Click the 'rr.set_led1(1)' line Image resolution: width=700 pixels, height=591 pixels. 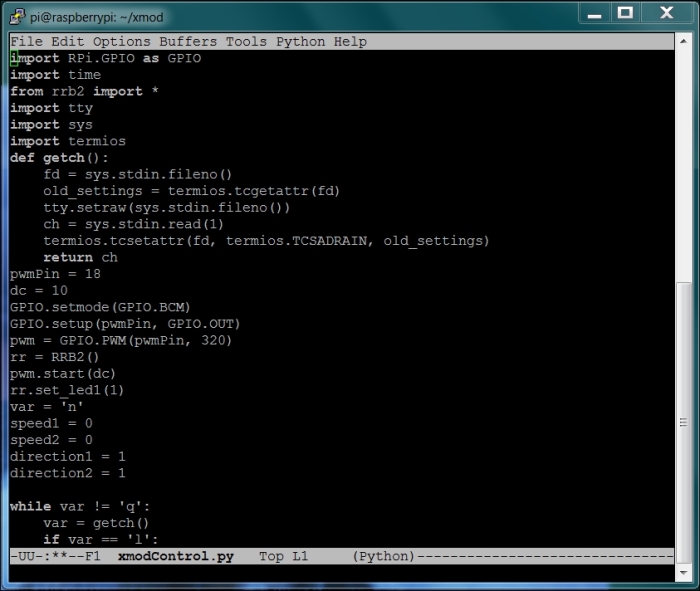[67, 390]
